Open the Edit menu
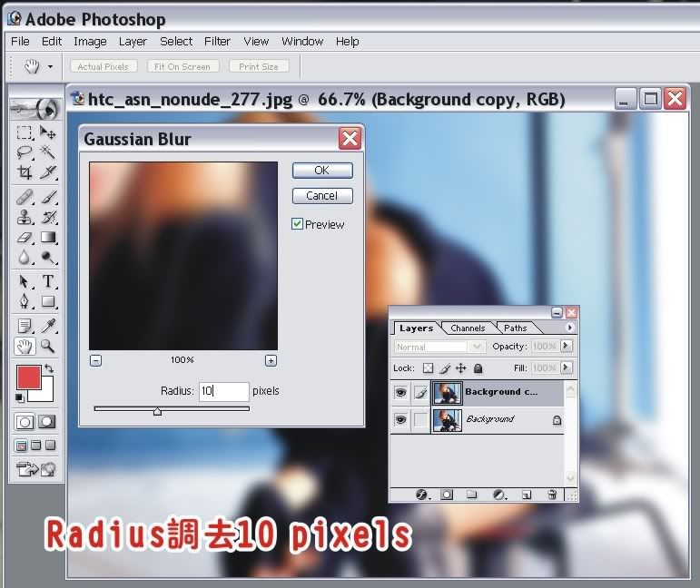 coord(52,42)
